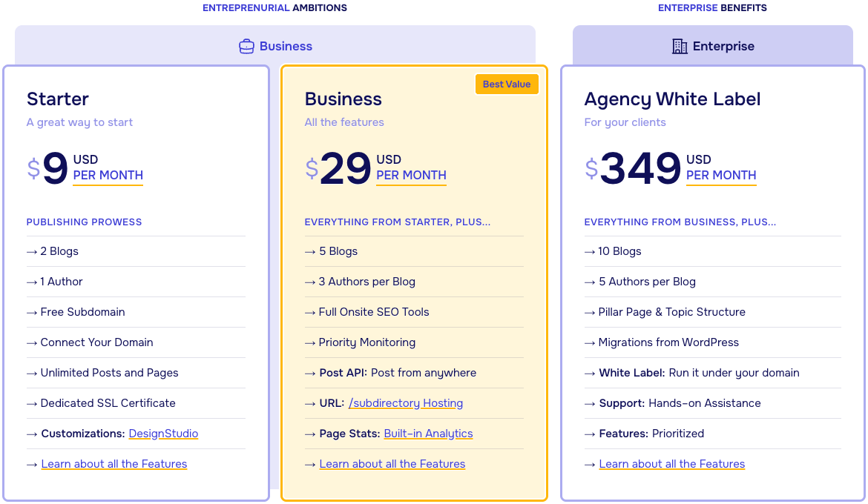Click the arrow icon before Customizations
The height and width of the screenshot is (504, 868).
click(x=32, y=434)
